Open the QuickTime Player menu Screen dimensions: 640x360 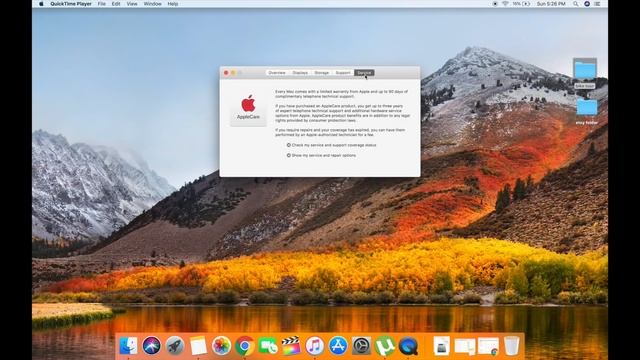coord(71,4)
